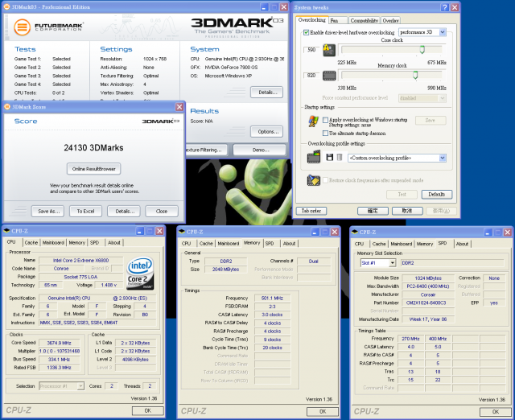This screenshot has height=420, width=515.
Task: Click OK in the first CPU-Z window
Action: pyautogui.click(x=148, y=410)
